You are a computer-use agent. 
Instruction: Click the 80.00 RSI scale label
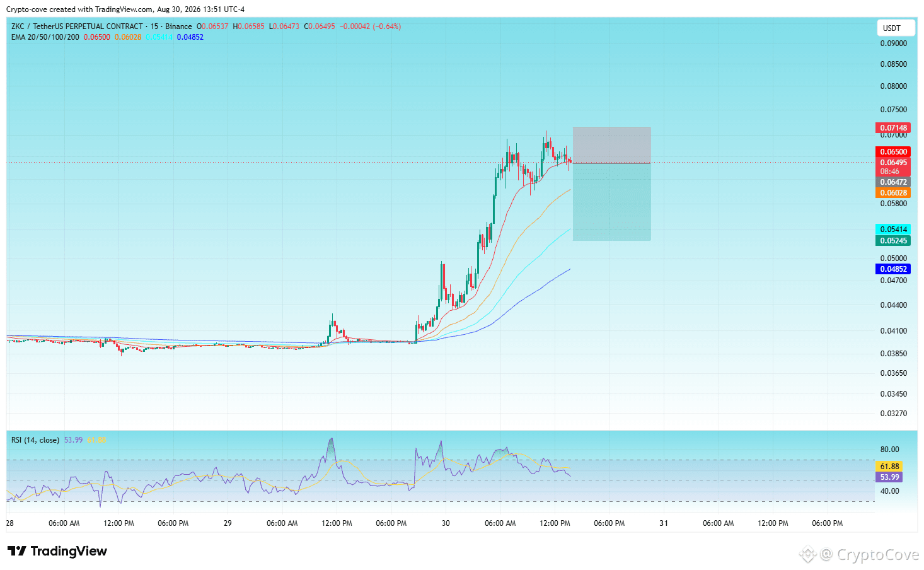click(889, 450)
